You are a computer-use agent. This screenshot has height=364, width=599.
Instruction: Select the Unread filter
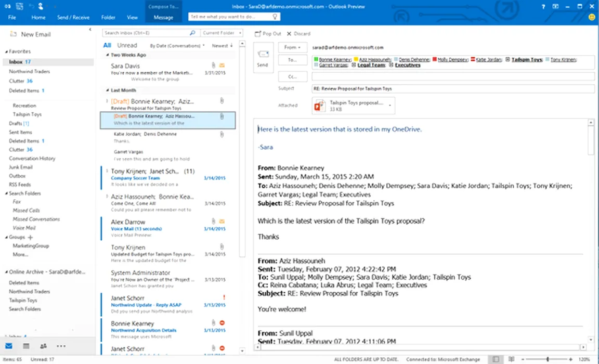(127, 45)
